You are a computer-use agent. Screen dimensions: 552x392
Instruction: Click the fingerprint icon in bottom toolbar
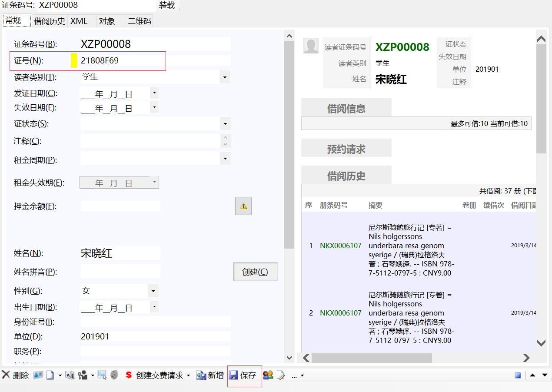click(114, 375)
